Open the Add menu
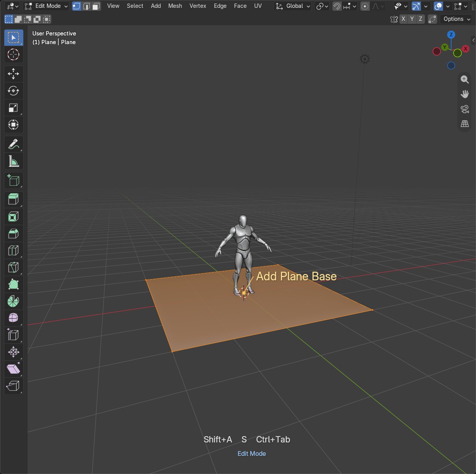 (x=156, y=6)
